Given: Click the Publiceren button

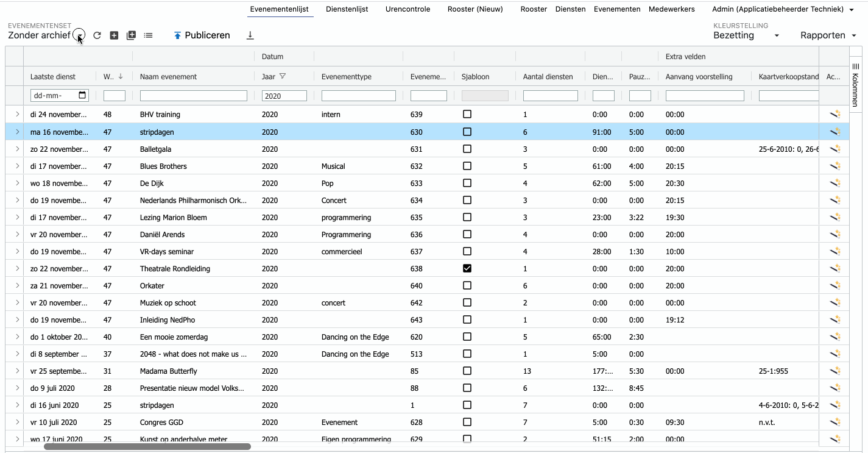Looking at the screenshot, I should (x=202, y=35).
